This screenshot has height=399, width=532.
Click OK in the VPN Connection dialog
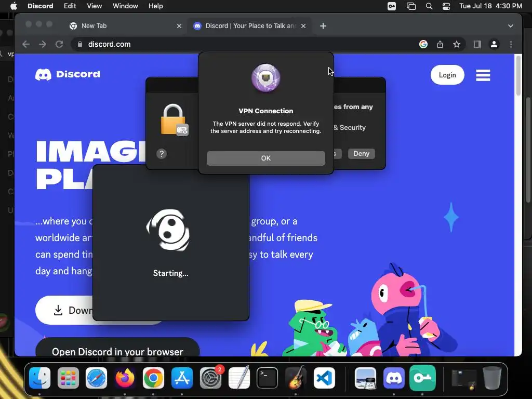[265, 158]
